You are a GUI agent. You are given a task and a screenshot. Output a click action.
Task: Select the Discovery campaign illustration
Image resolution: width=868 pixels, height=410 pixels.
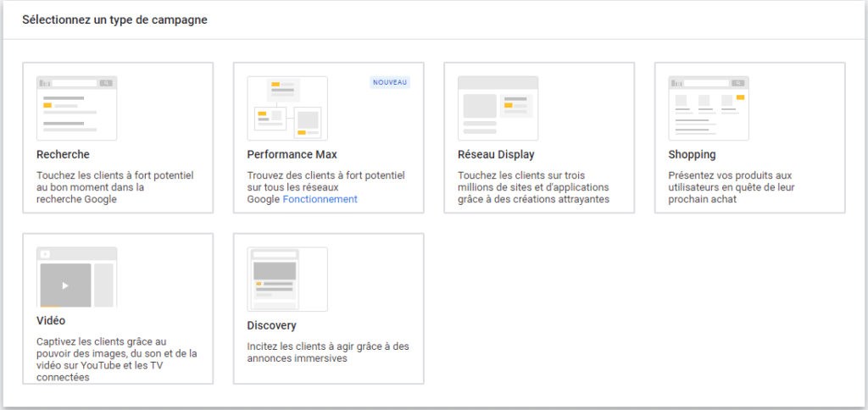(x=287, y=279)
